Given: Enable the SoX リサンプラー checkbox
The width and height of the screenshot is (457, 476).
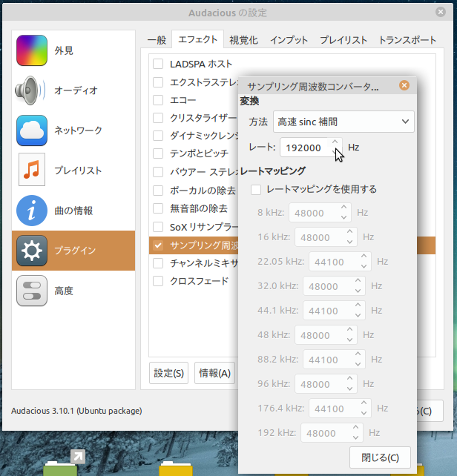Looking at the screenshot, I should click(x=158, y=227).
